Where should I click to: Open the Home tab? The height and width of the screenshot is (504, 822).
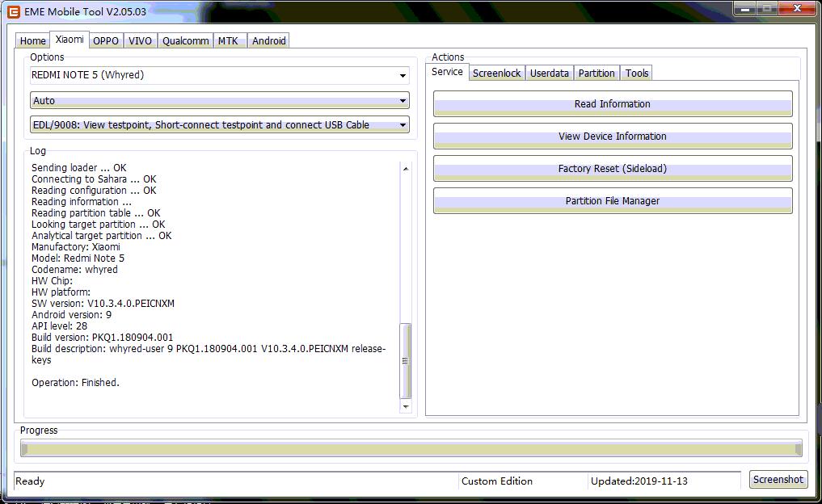[32, 41]
